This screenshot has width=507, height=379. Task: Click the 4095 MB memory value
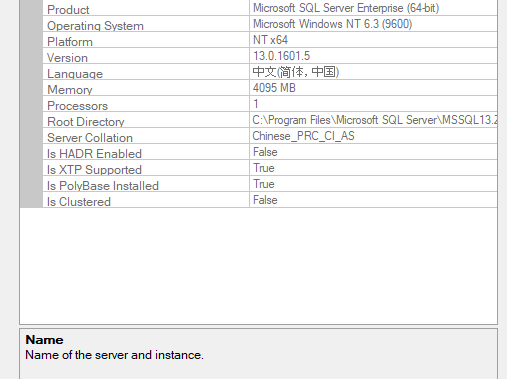pyautogui.click(x=274, y=88)
